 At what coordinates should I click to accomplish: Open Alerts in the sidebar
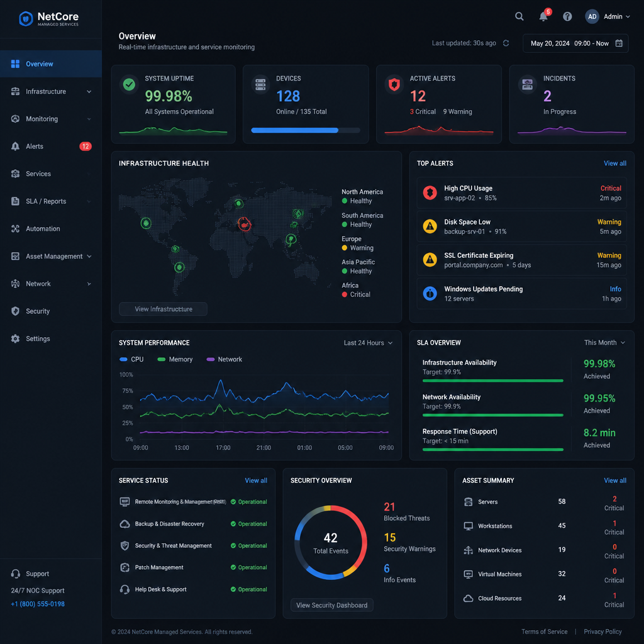point(51,146)
